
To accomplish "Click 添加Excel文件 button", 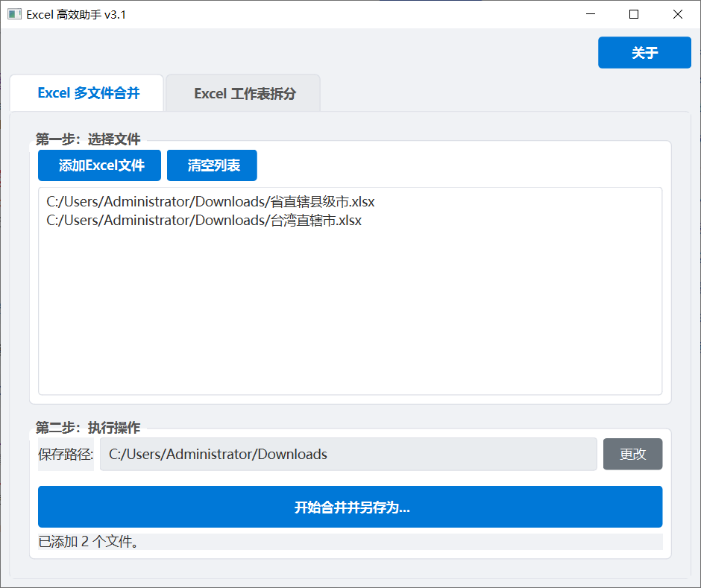I will click(x=99, y=165).
